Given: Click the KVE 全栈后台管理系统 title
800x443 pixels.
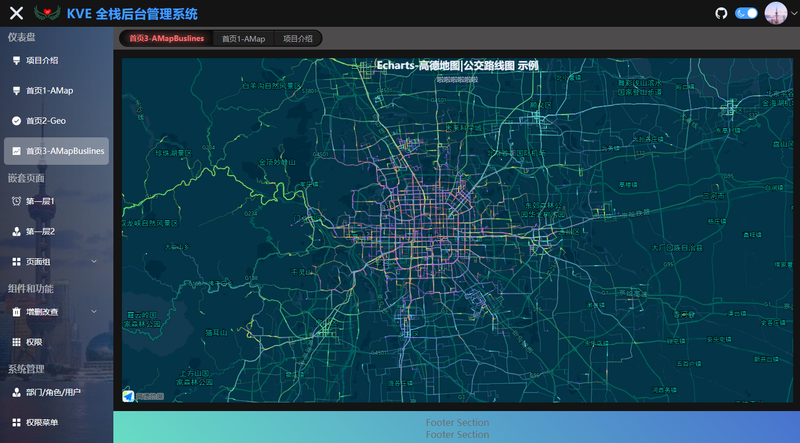Looking at the screenshot, I should 132,14.
